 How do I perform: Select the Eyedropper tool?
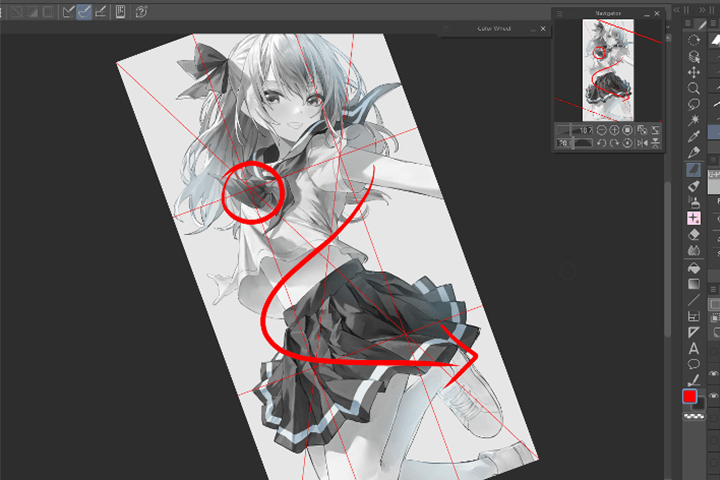pos(694,136)
